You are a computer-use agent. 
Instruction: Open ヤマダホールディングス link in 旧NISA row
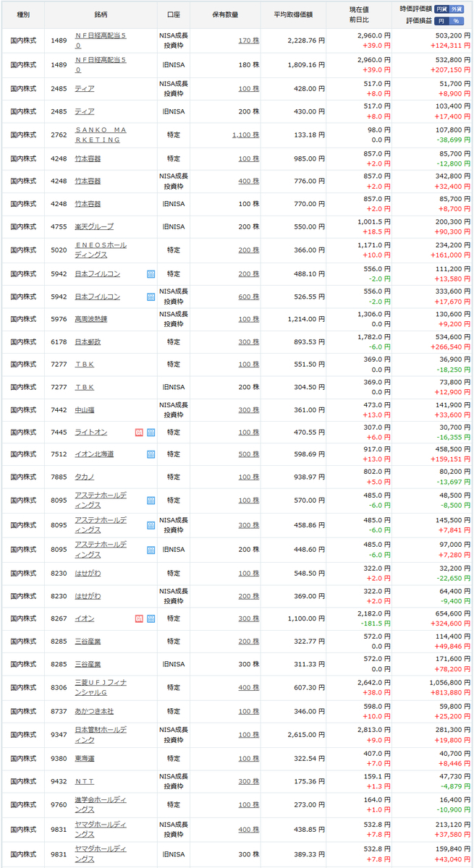coord(101,854)
